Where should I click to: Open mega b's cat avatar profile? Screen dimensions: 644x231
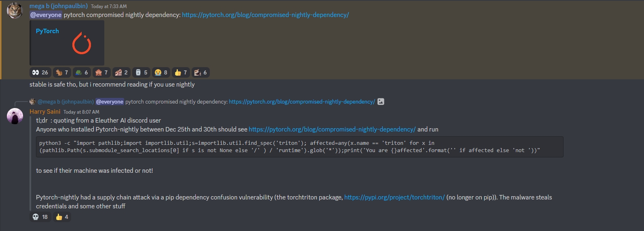pos(15,11)
